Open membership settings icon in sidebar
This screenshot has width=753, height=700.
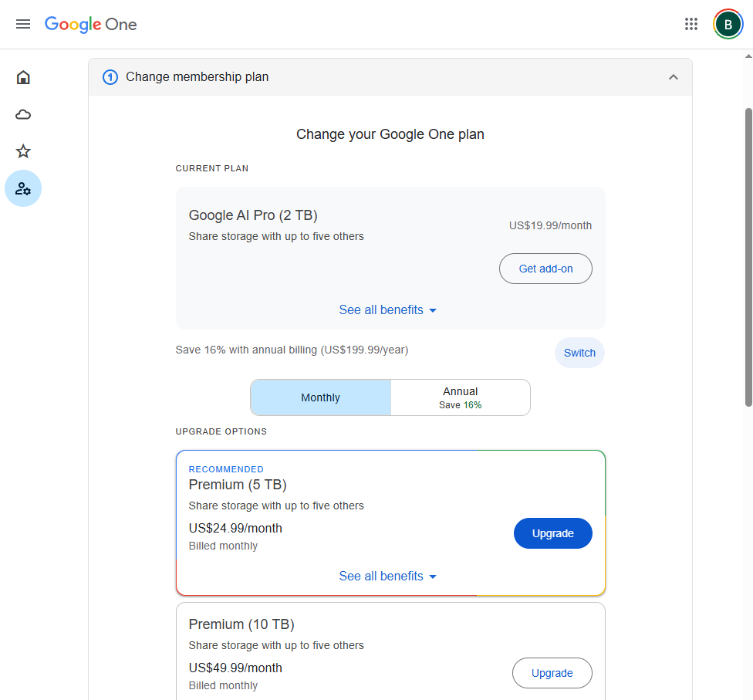pyautogui.click(x=23, y=188)
